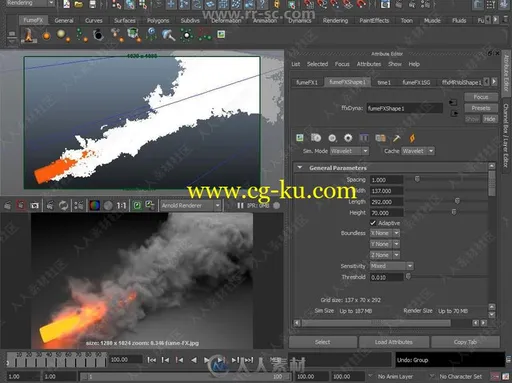Collapse the General Parameters section
Image resolution: width=512 pixels, height=383 pixels.
(x=300, y=168)
